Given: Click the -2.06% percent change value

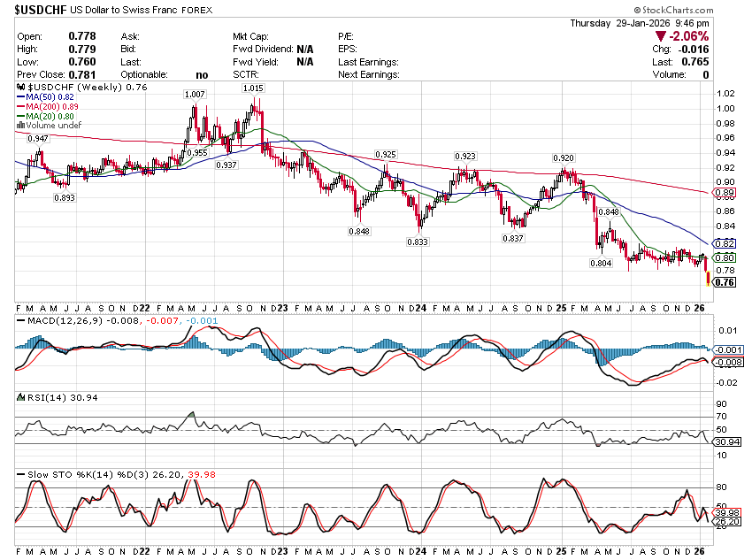Looking at the screenshot, I should click(690, 35).
